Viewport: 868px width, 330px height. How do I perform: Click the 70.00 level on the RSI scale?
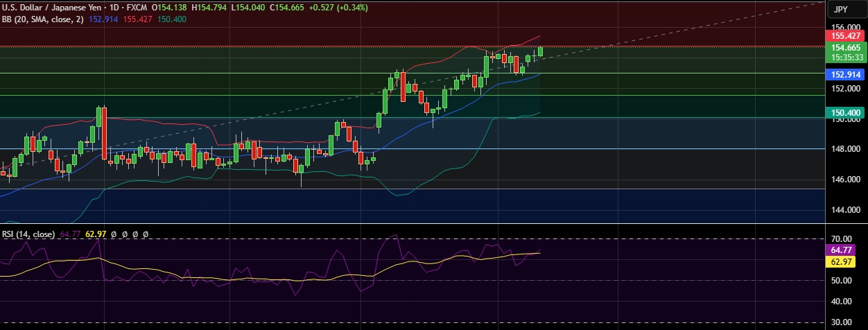tap(840, 238)
